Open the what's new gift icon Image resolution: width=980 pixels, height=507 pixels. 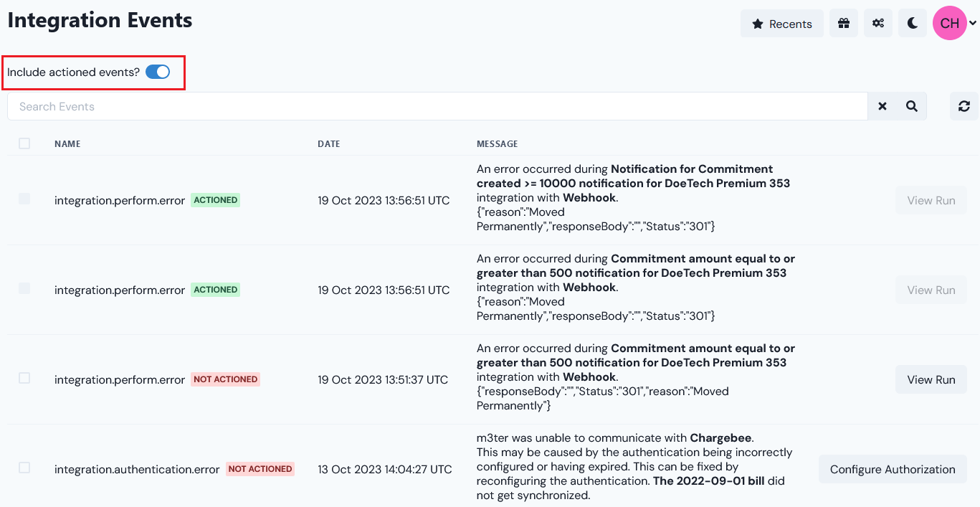click(843, 23)
